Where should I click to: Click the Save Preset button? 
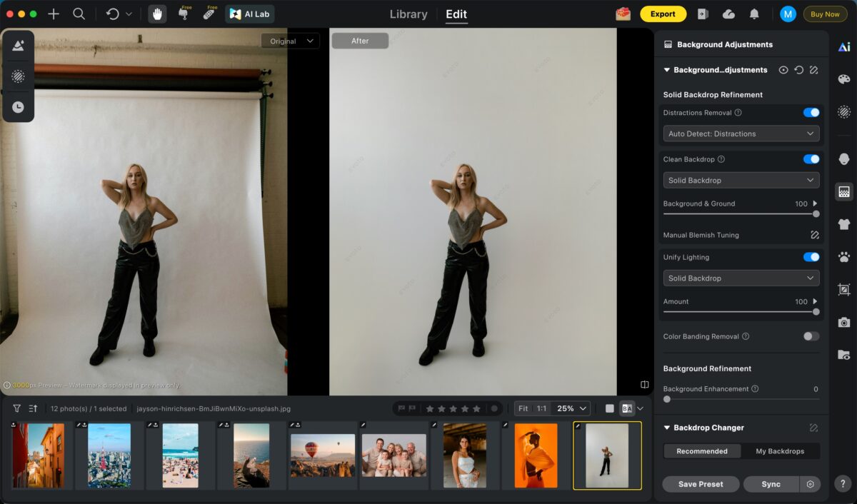coord(701,484)
